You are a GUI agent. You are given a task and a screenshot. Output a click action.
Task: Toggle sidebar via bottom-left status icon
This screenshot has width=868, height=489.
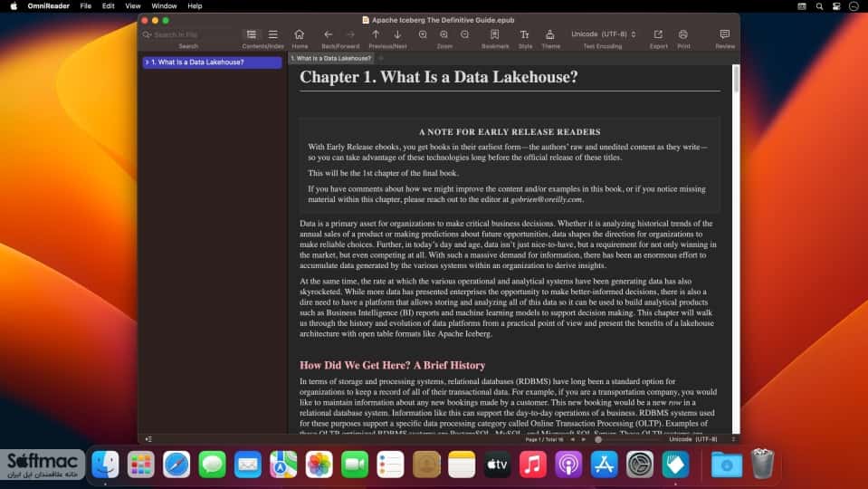click(148, 439)
